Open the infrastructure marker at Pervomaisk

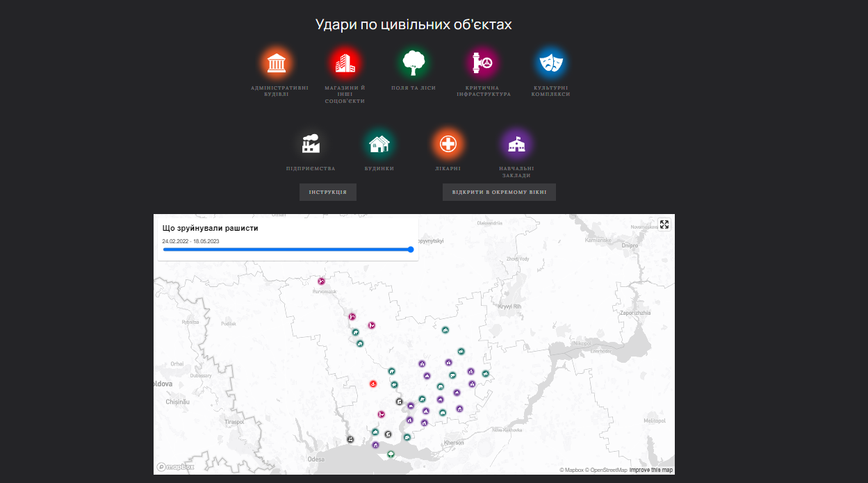321,281
